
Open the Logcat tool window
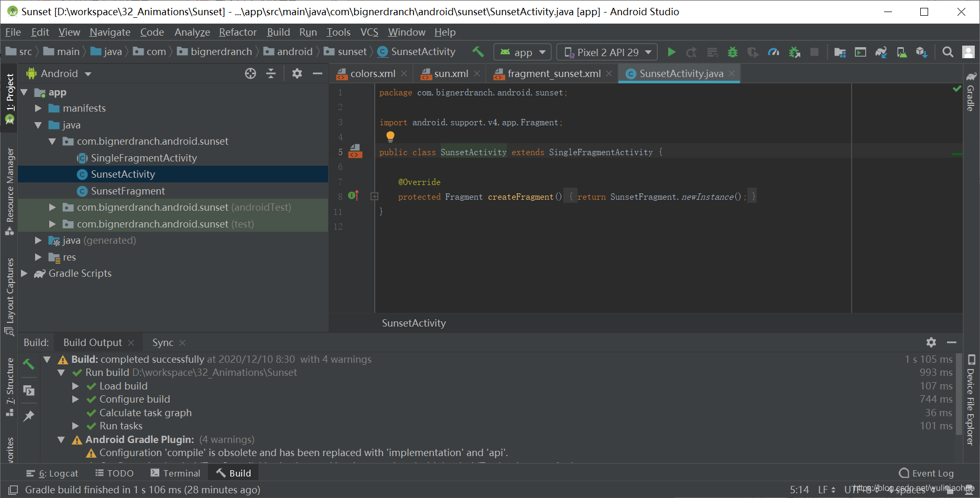(52, 473)
